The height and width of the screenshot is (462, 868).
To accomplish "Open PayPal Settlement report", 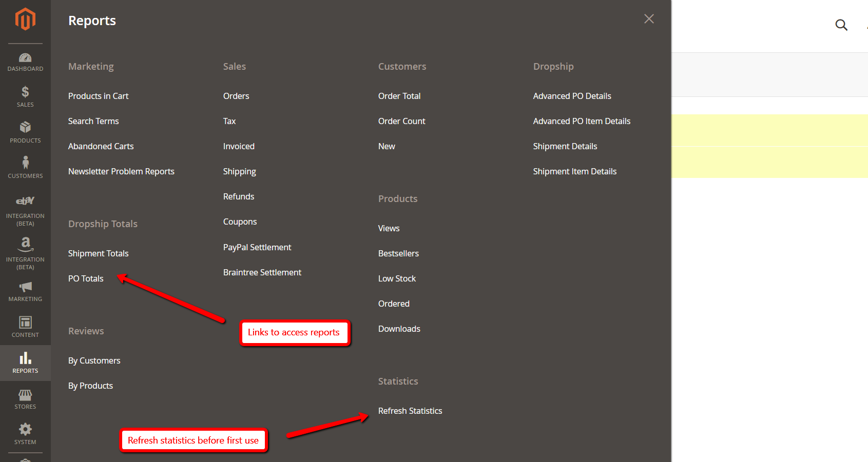I will click(x=257, y=247).
